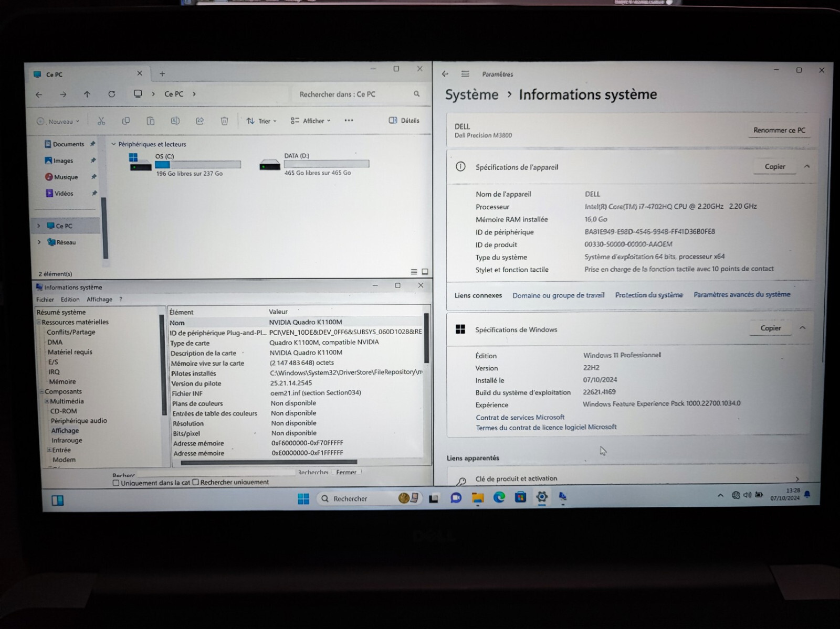This screenshot has height=629, width=840.
Task: Tick the 'Uniquement dans la cat' checkbox
Action: (116, 483)
